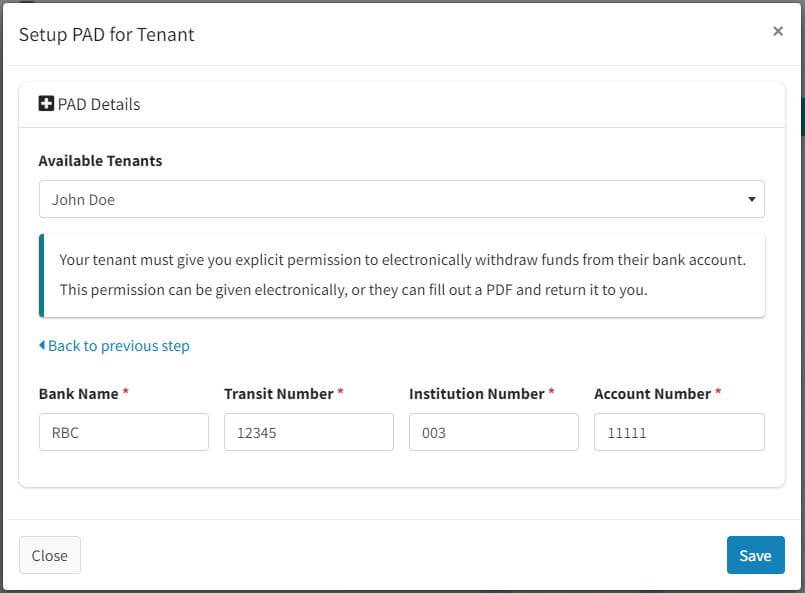The height and width of the screenshot is (593, 805).
Task: Save the PAD details
Action: click(755, 555)
